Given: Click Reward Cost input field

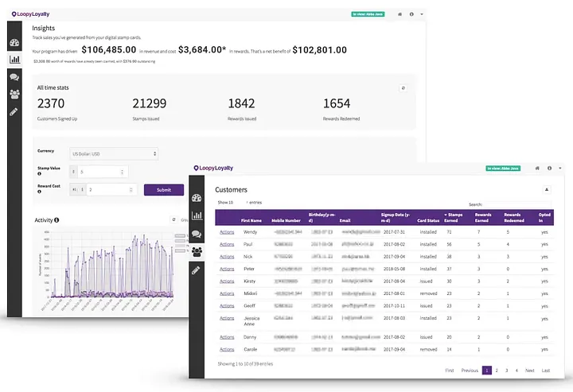Looking at the screenshot, I should [x=112, y=190].
